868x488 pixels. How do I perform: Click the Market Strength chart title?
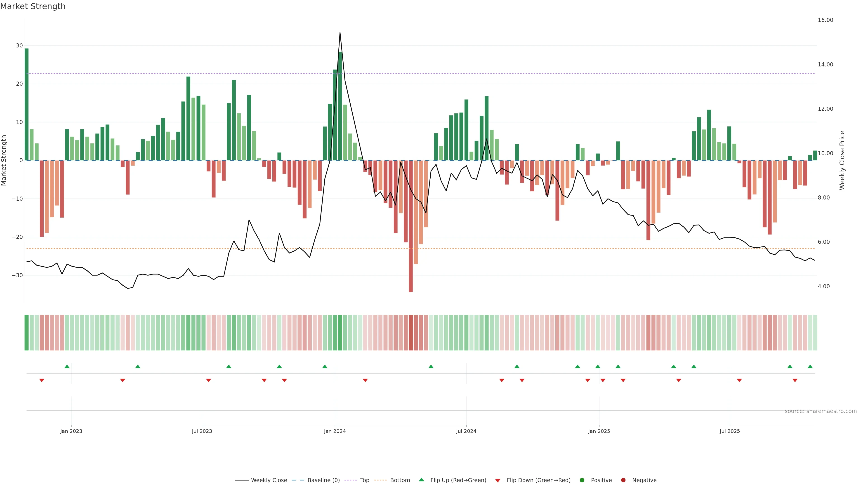pos(33,6)
